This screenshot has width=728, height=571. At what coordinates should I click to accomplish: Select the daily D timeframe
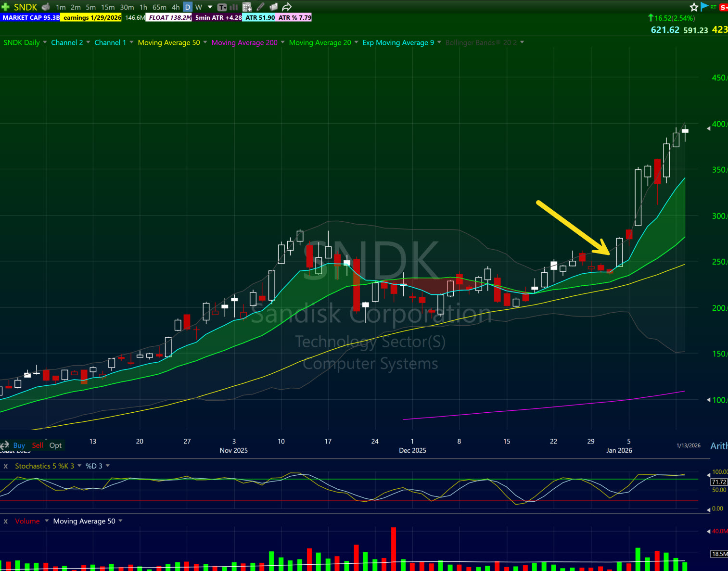click(188, 7)
